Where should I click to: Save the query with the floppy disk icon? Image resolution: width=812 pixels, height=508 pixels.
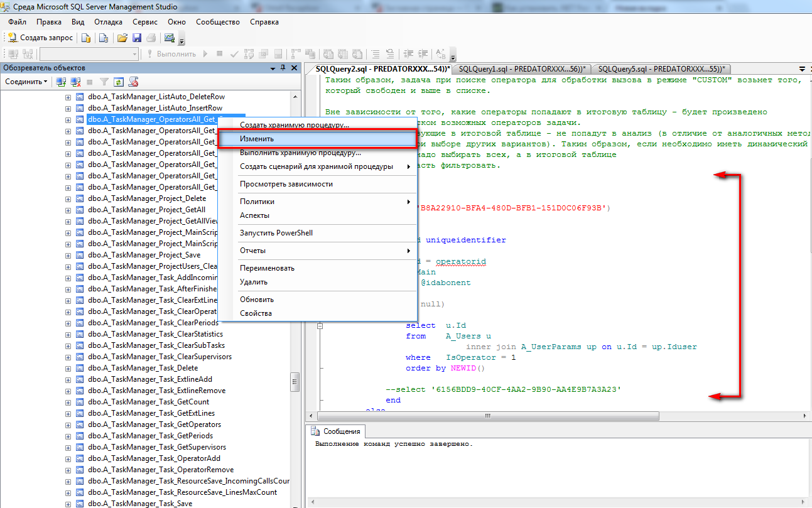point(136,38)
